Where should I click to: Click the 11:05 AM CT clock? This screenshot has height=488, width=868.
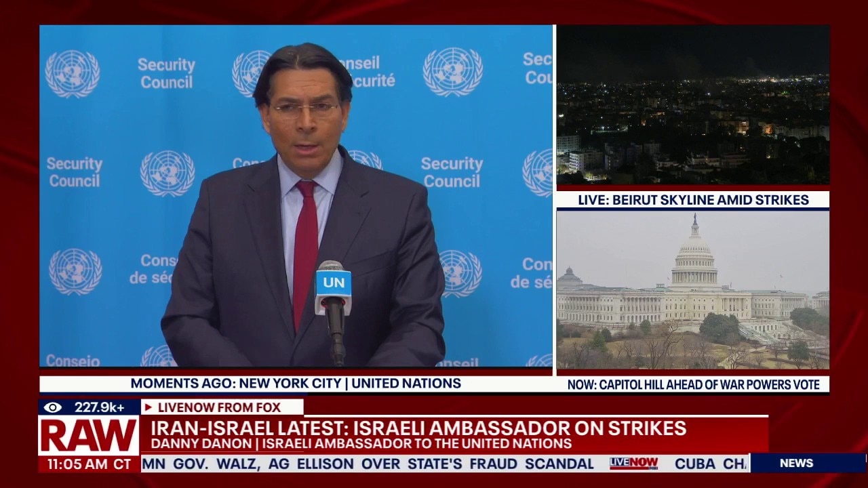85,464
